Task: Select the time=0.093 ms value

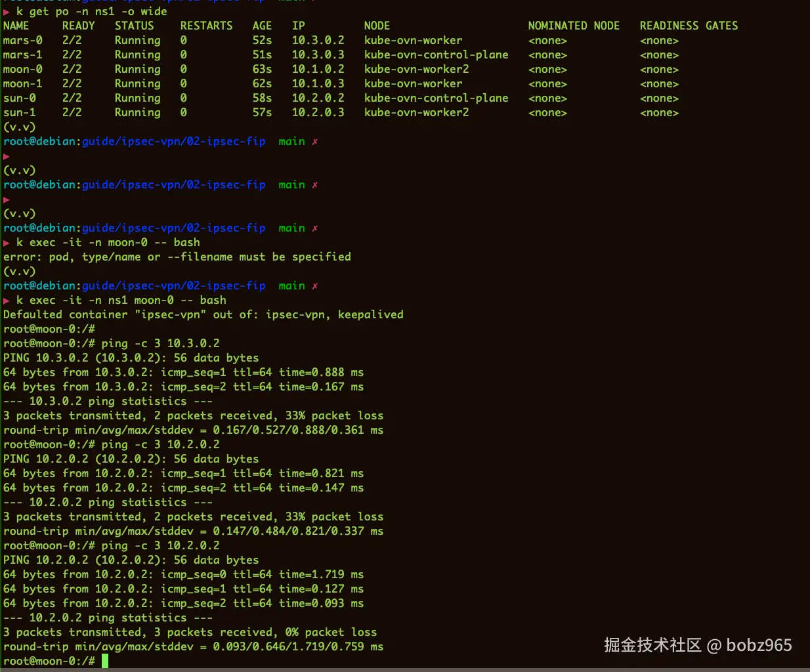Action: (x=322, y=603)
